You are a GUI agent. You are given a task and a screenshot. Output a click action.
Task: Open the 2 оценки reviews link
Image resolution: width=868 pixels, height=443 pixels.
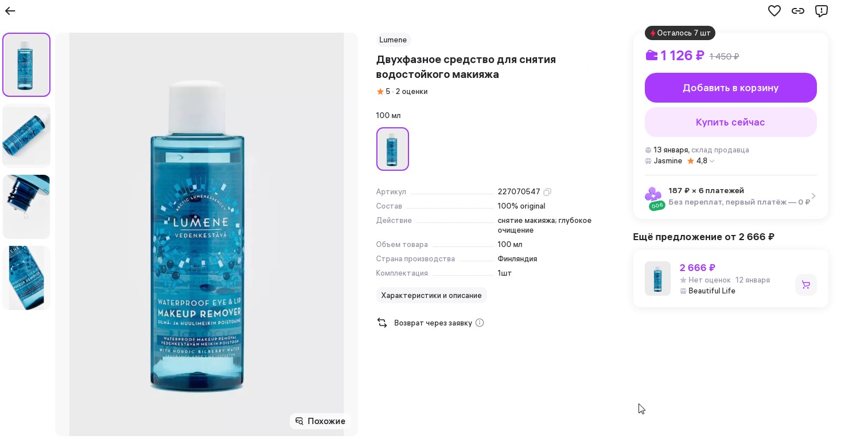[411, 92]
